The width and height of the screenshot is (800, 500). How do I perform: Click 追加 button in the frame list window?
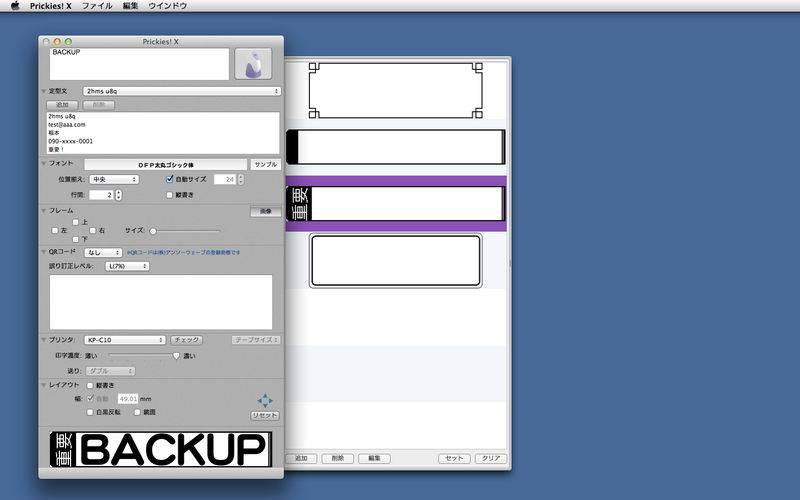pyautogui.click(x=301, y=458)
